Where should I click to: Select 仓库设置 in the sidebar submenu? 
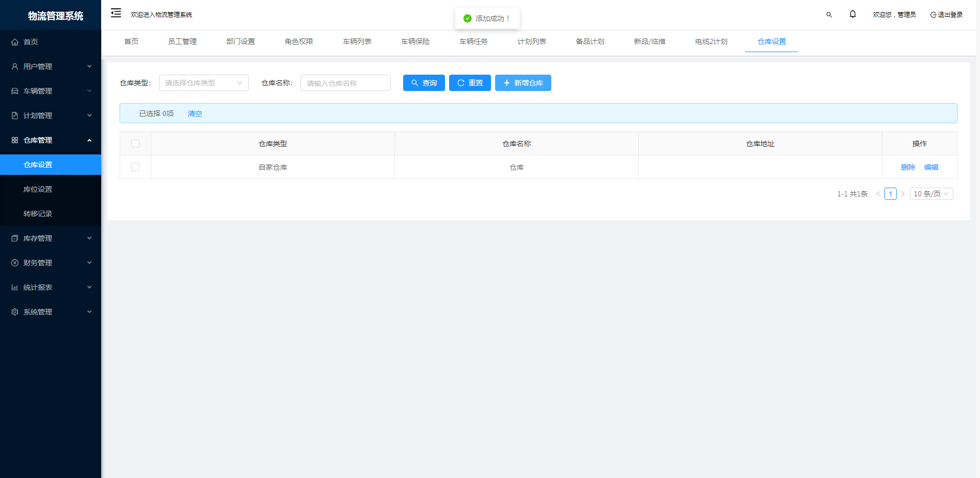point(51,165)
